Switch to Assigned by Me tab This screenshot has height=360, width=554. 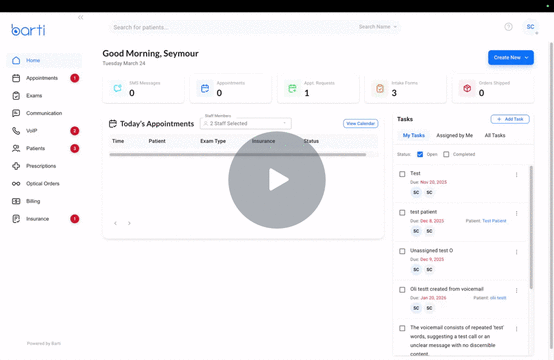454,135
